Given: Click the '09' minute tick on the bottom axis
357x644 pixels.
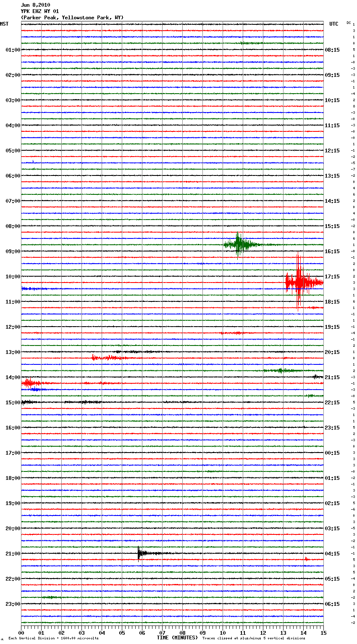Looking at the screenshot, I should (x=202, y=633).
